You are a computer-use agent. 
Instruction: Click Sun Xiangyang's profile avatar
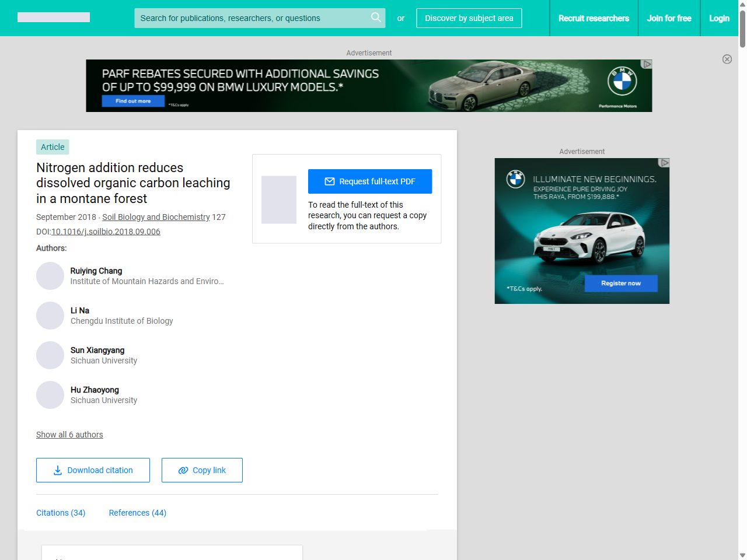[50, 355]
